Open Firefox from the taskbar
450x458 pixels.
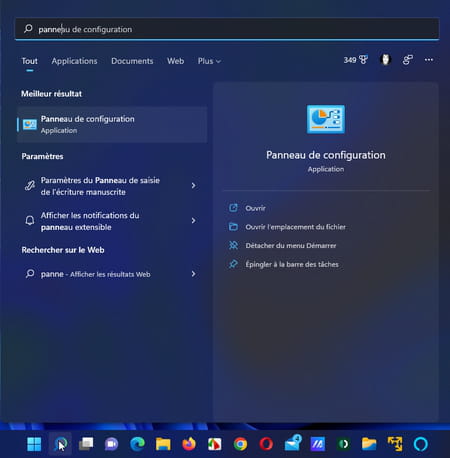pos(189,444)
